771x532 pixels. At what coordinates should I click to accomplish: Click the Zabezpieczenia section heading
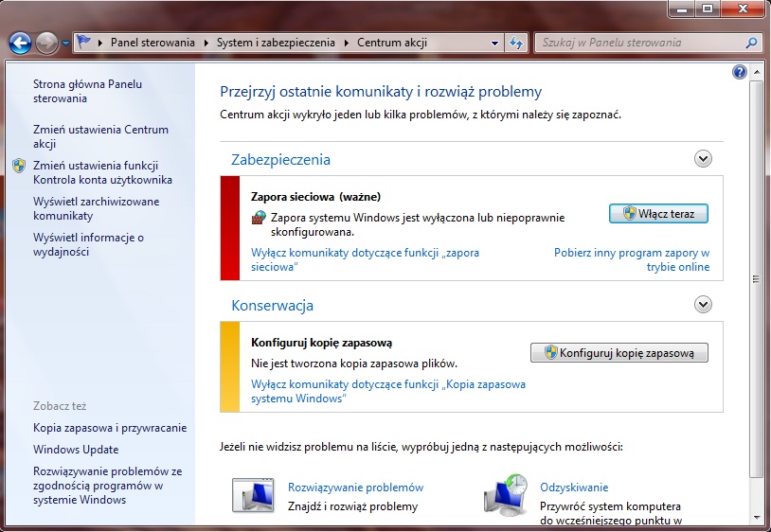[x=280, y=160]
